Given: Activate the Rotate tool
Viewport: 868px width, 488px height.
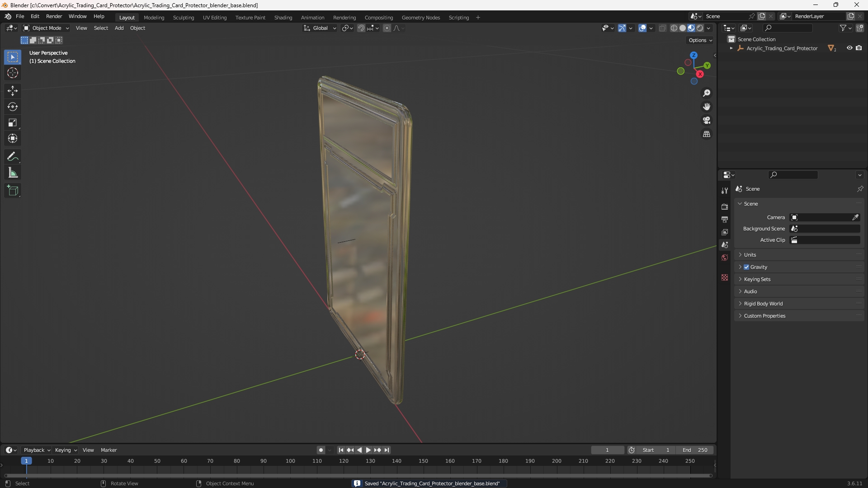Looking at the screenshot, I should (13, 107).
